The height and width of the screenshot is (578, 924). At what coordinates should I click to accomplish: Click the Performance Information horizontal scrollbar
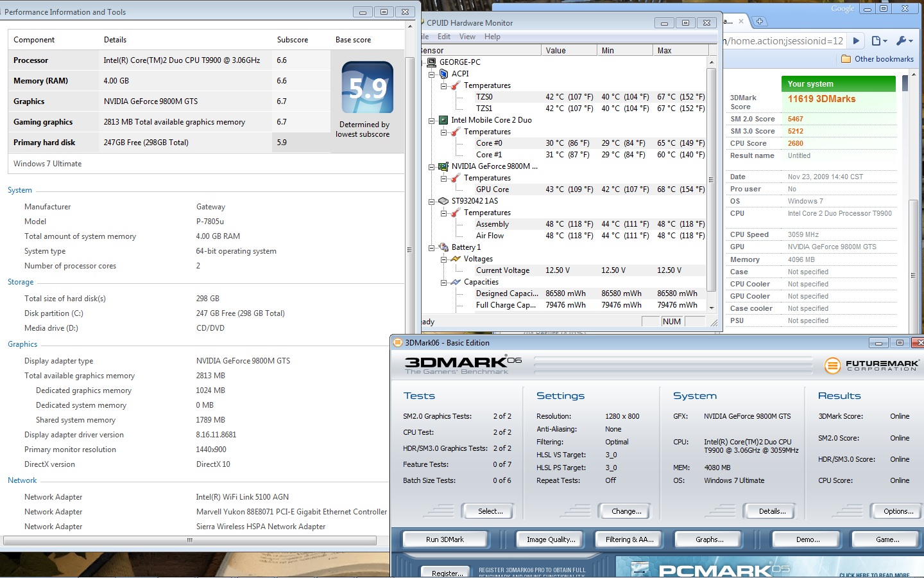click(x=190, y=540)
